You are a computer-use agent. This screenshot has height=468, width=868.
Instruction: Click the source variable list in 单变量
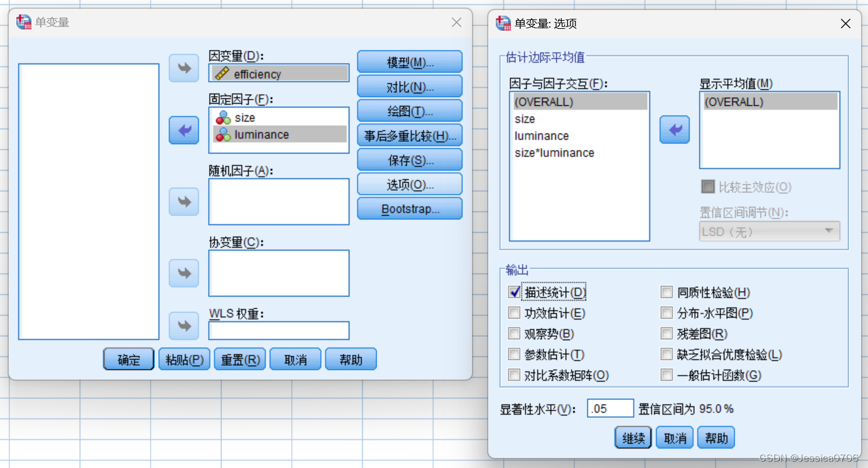(89, 201)
